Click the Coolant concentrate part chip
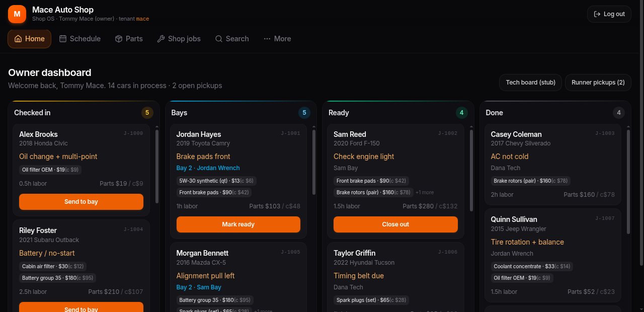 click(x=532, y=266)
